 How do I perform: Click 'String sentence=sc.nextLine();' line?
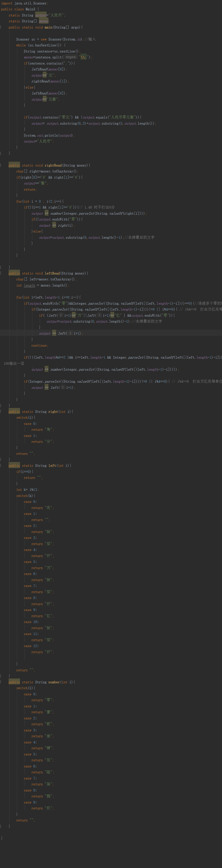tap(52, 52)
